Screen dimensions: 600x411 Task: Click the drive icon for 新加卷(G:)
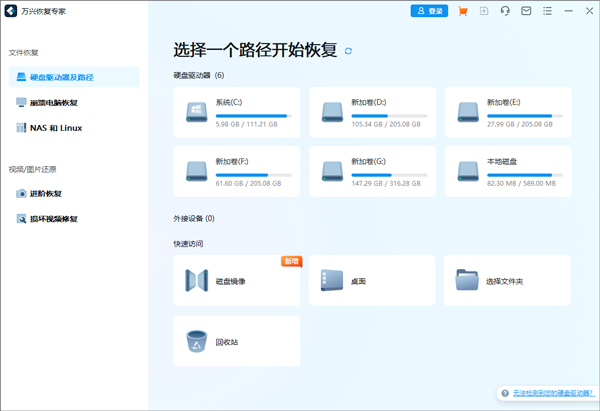[332, 171]
